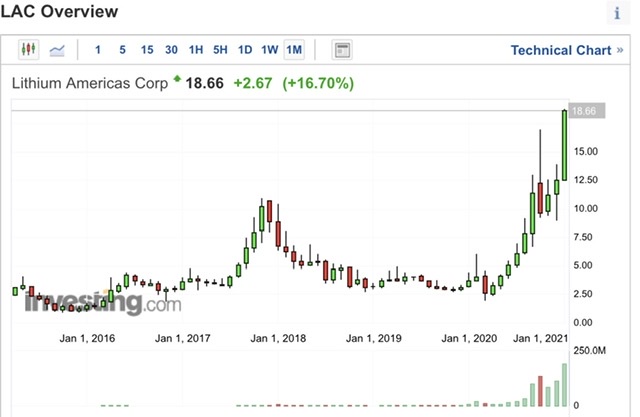Click the +2.67 price change value
640x417 pixels.
(253, 83)
